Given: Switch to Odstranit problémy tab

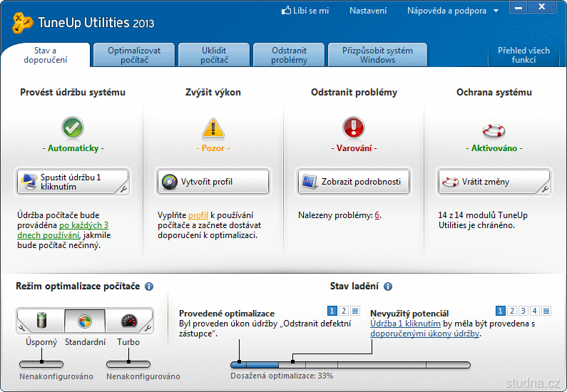Looking at the screenshot, I should (x=289, y=55).
